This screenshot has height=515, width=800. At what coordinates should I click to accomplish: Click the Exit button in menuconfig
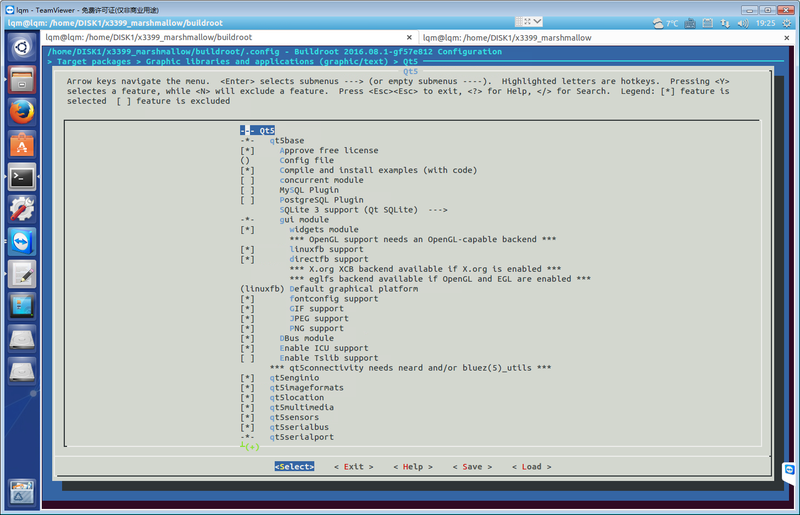coord(353,467)
